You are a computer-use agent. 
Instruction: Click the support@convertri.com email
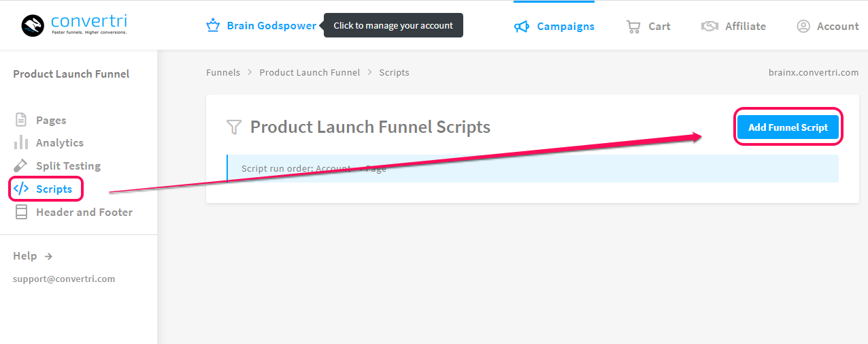[64, 279]
